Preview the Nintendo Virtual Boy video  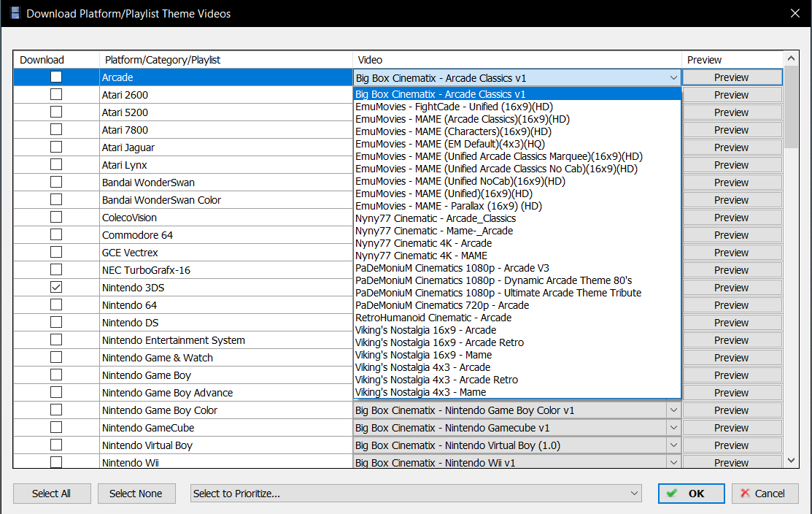(732, 445)
